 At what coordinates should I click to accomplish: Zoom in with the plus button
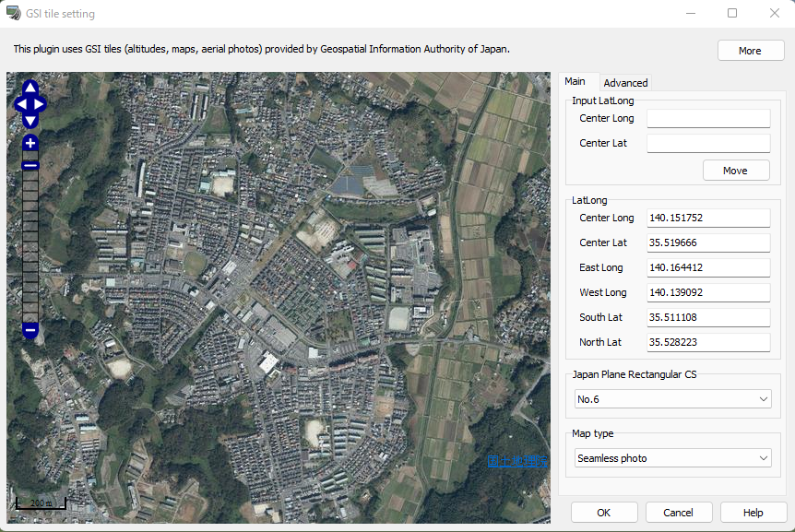coord(30,144)
